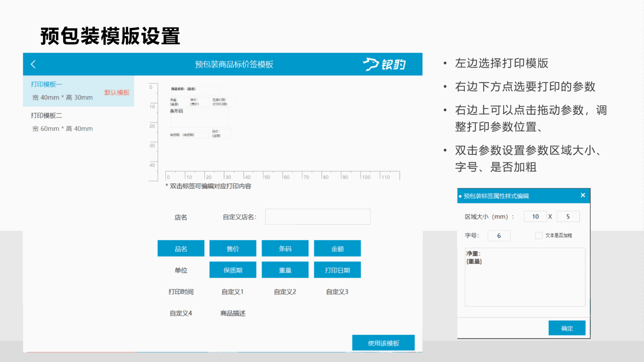Toggle the 品名 parameter button
Screen dimensions: 644x362
point(181,249)
